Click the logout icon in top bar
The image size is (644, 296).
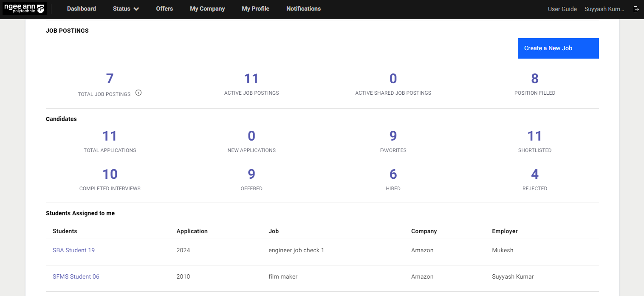click(x=636, y=9)
